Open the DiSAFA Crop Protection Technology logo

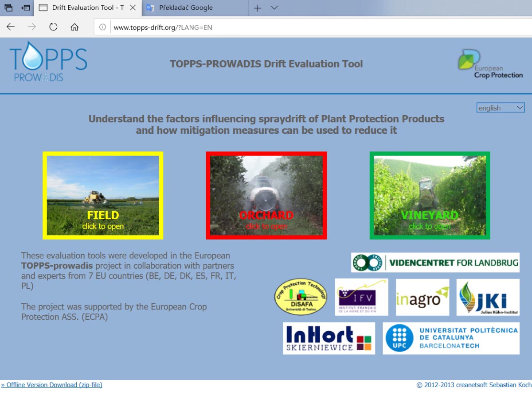click(x=301, y=297)
